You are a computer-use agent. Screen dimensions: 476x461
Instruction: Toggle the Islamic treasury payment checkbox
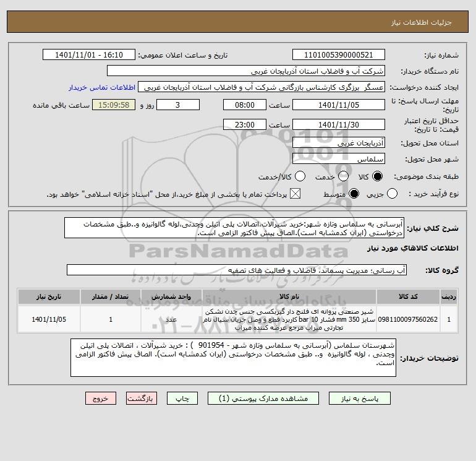(295, 194)
